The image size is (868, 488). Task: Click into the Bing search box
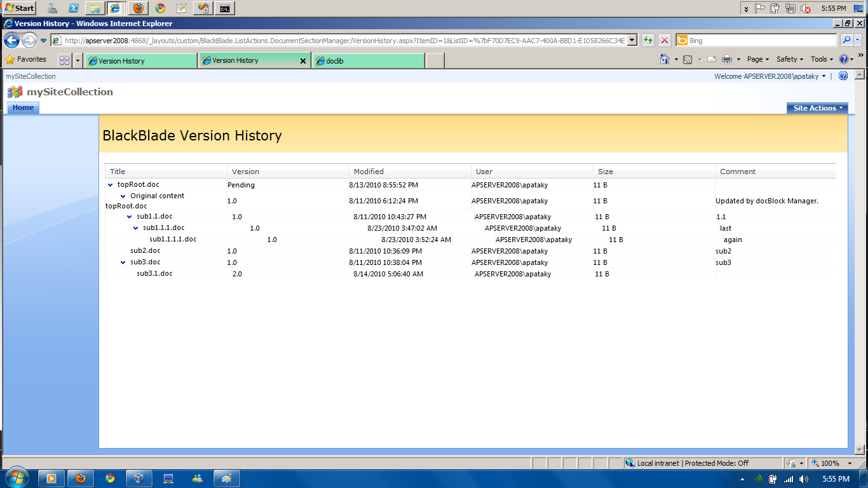tap(756, 40)
